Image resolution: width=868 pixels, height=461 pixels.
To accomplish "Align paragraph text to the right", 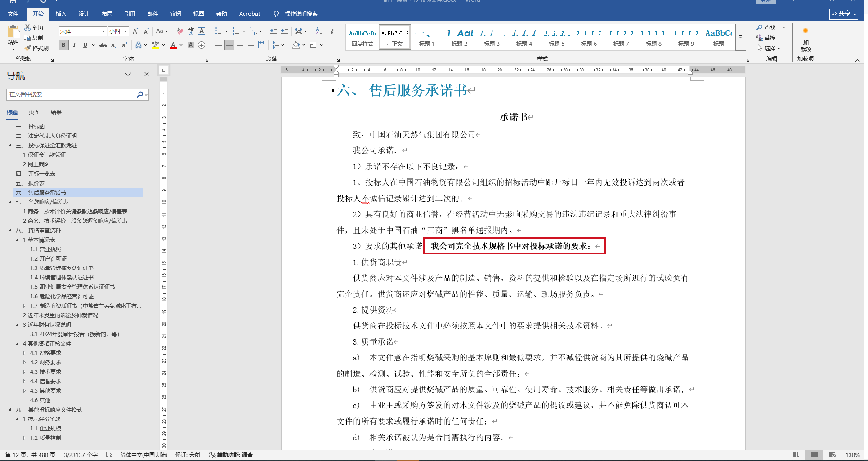I will coord(240,45).
